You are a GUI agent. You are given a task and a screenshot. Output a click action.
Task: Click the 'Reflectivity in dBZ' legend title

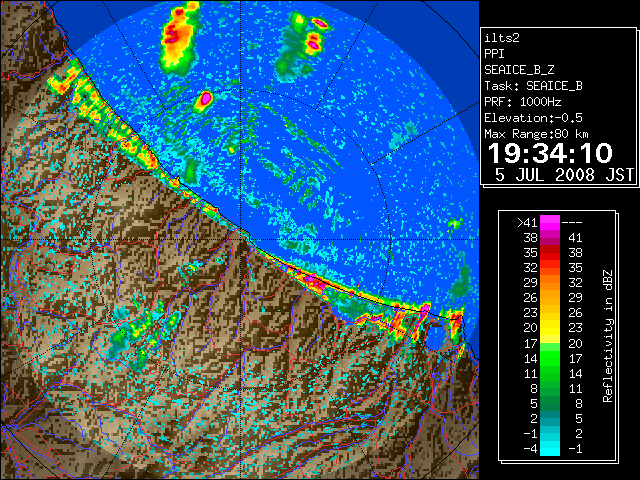608,336
